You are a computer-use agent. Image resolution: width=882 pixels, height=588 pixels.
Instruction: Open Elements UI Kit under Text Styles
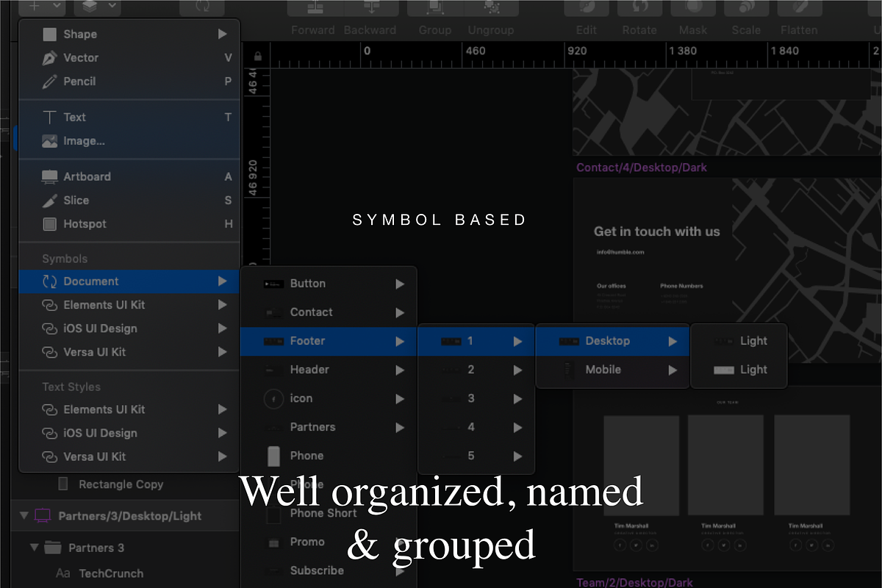129,409
